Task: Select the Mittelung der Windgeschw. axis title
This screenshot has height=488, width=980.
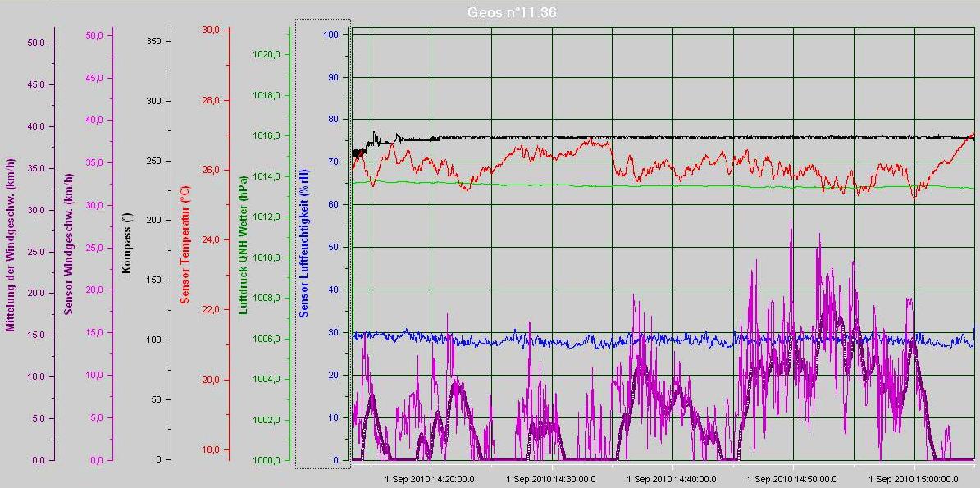Action: [x=11, y=244]
